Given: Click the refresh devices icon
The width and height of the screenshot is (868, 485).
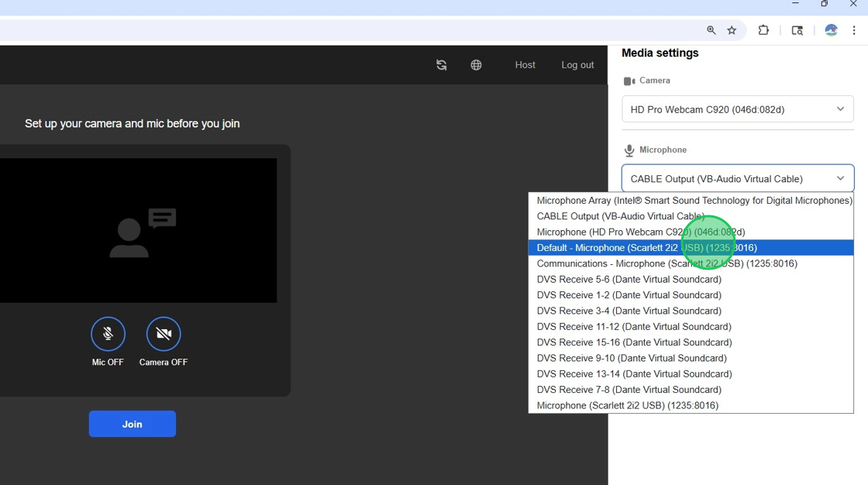Looking at the screenshot, I should tap(441, 65).
